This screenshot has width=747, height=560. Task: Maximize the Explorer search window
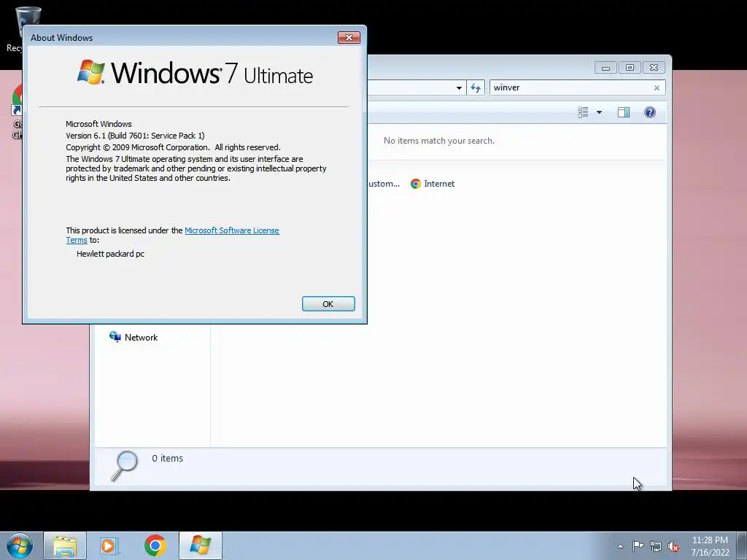[x=630, y=68]
